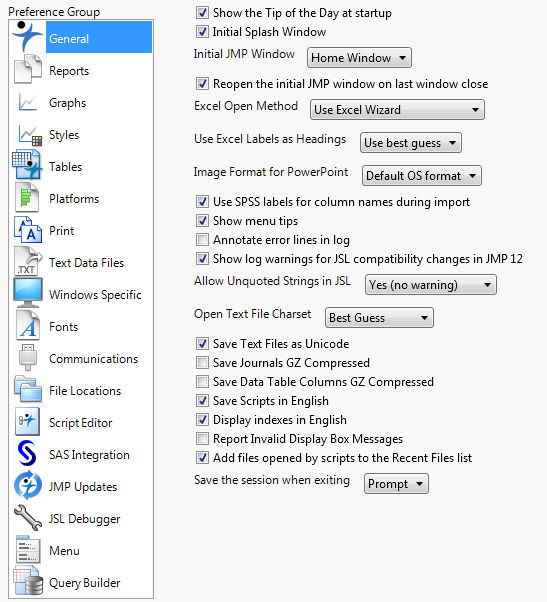Click the Script Editor icon
Image resolution: width=547 pixels, height=602 pixels.
coord(27,421)
